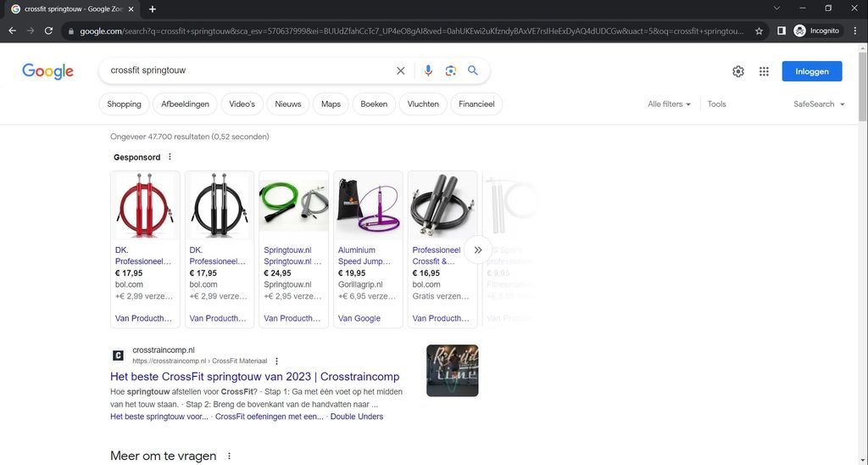Open Professioneel Crossfit product link

point(437,255)
